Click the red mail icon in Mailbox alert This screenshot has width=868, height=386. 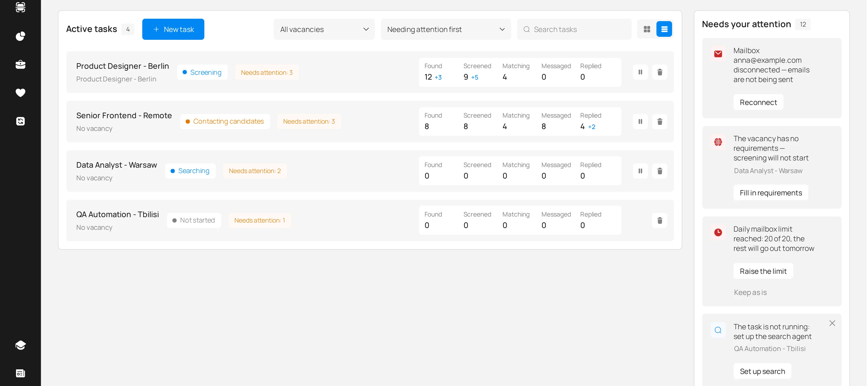pyautogui.click(x=718, y=54)
